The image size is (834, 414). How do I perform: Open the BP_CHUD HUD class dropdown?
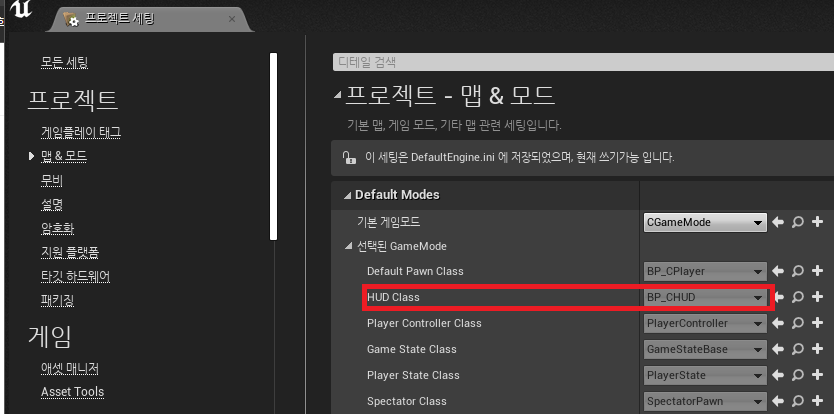[x=705, y=297]
